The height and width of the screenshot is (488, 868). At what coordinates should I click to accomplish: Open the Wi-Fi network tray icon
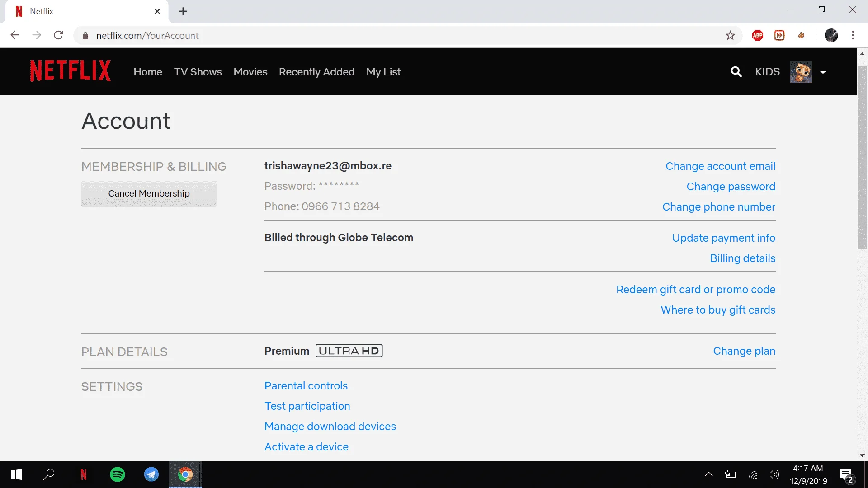[753, 475]
